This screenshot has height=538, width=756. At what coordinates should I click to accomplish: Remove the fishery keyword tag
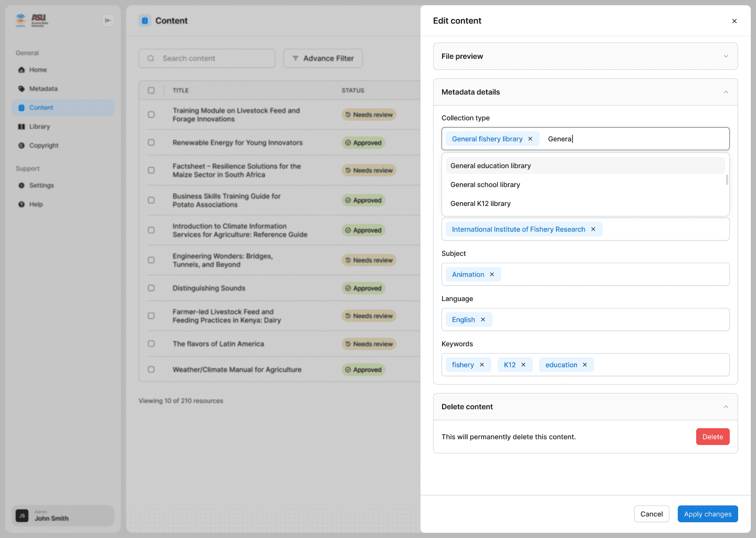point(482,365)
